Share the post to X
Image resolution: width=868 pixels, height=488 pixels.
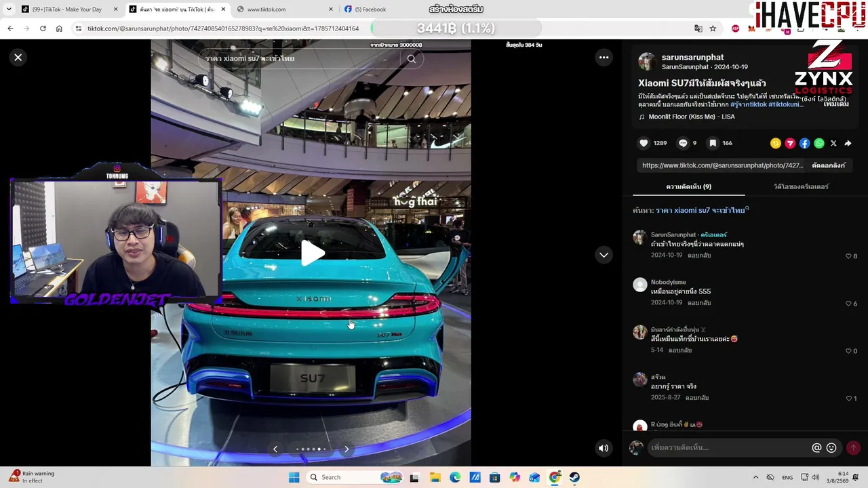(x=833, y=143)
